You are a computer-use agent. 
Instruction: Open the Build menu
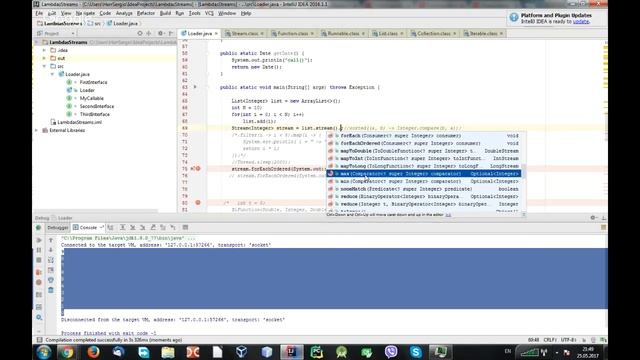pyautogui.click(x=165, y=13)
